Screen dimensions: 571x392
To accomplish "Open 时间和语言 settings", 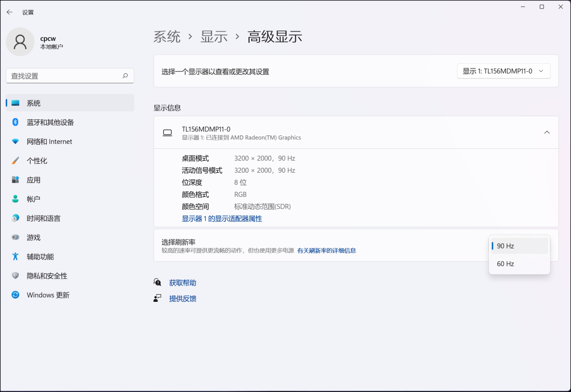I will (x=43, y=218).
